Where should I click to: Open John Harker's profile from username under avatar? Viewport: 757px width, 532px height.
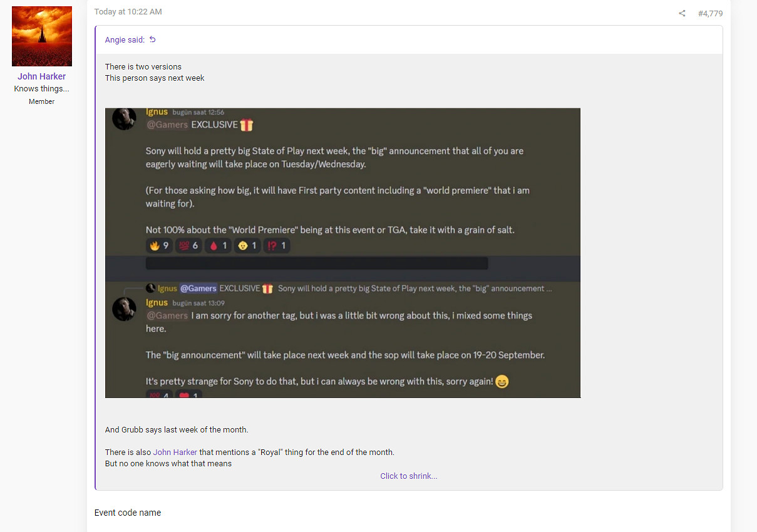pos(41,76)
